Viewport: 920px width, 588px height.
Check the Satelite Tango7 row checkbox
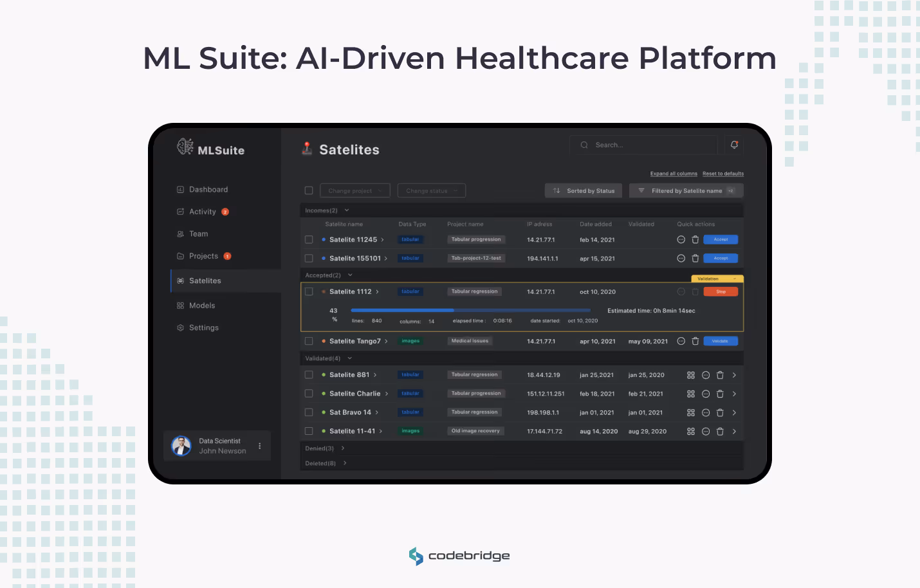pyautogui.click(x=309, y=341)
